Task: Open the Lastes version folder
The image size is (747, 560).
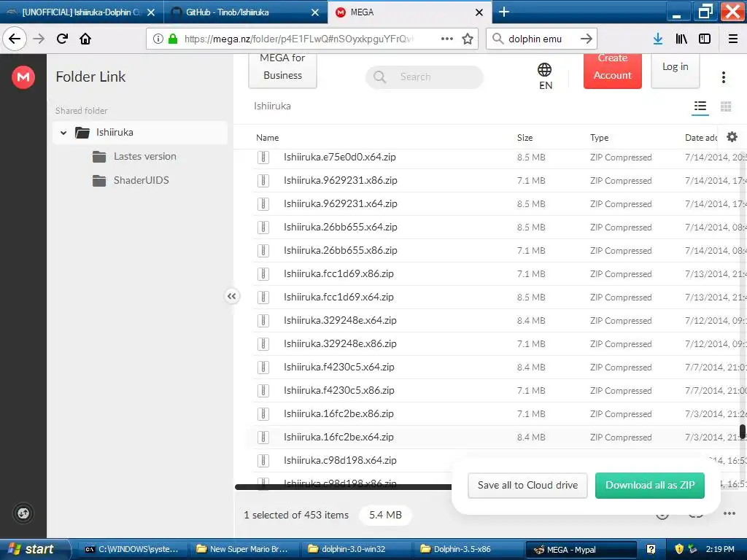Action: click(145, 156)
